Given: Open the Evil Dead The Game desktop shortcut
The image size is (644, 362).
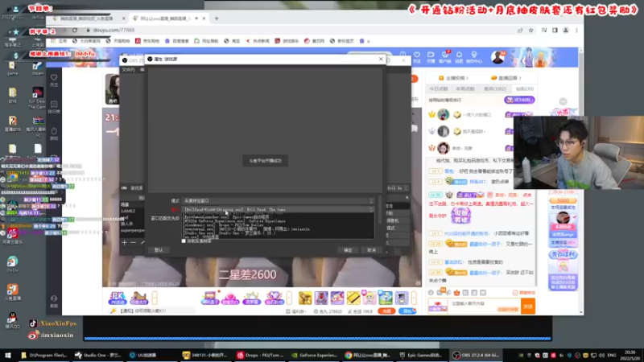Looking at the screenshot, I should [37, 97].
